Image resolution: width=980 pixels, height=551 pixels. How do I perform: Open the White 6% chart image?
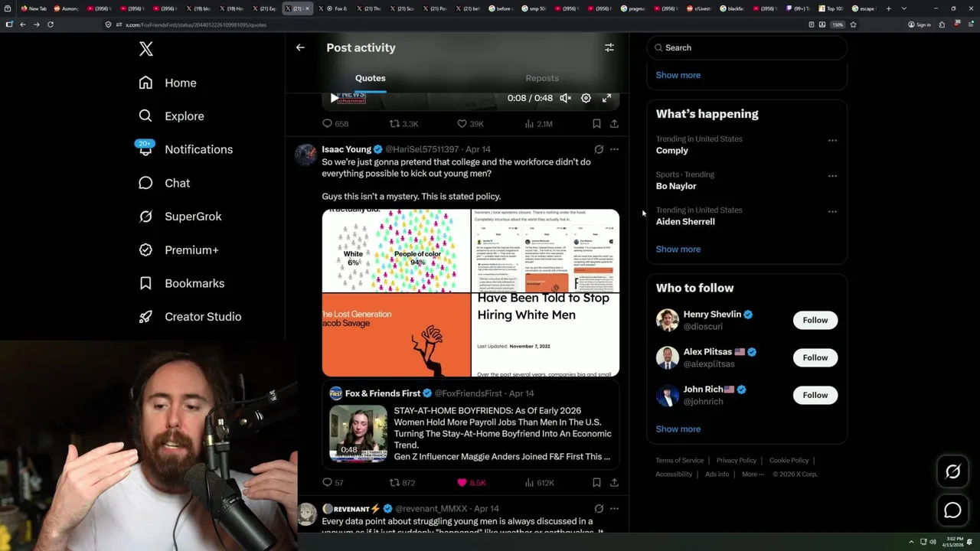pos(396,250)
